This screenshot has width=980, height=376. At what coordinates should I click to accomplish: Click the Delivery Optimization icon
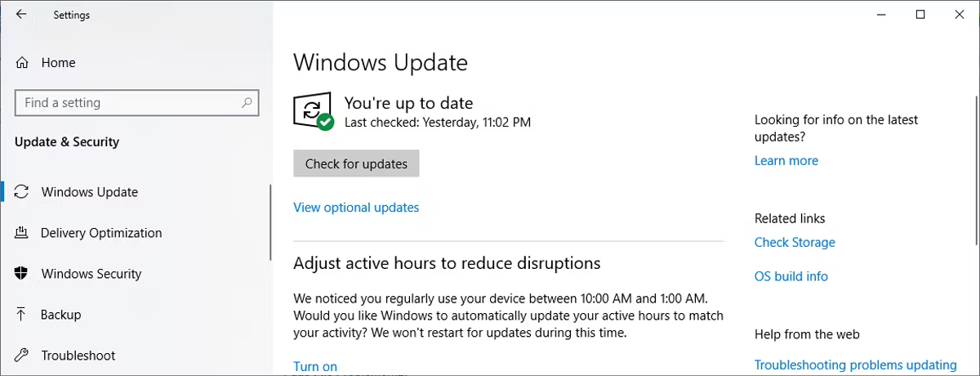click(22, 233)
